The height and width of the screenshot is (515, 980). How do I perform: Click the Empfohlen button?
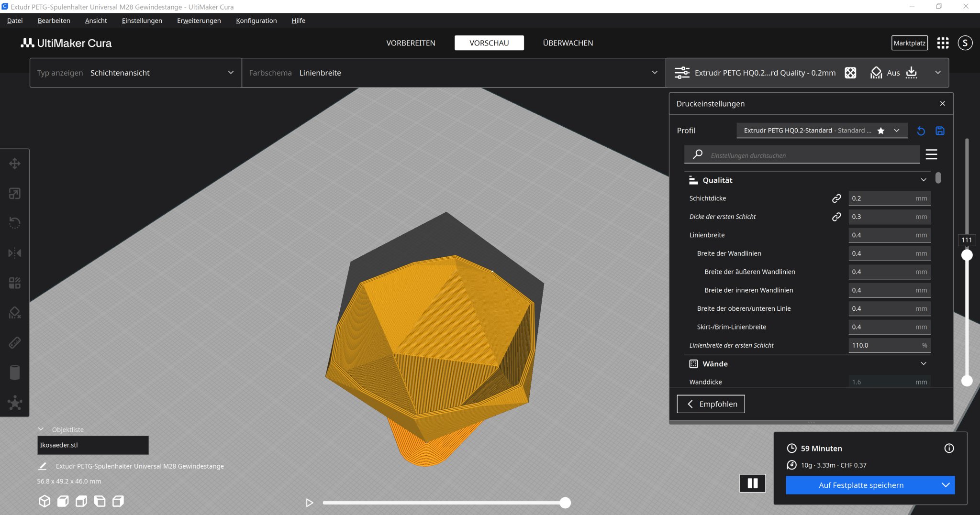711,404
